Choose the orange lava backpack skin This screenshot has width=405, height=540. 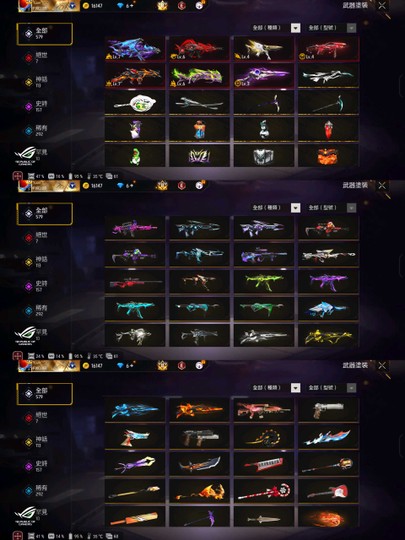click(x=328, y=156)
